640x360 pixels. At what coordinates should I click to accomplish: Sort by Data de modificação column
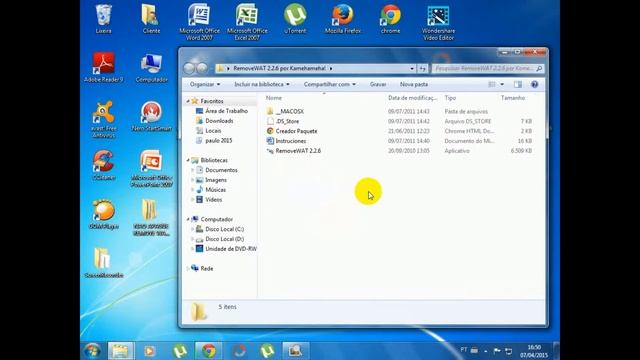point(413,98)
